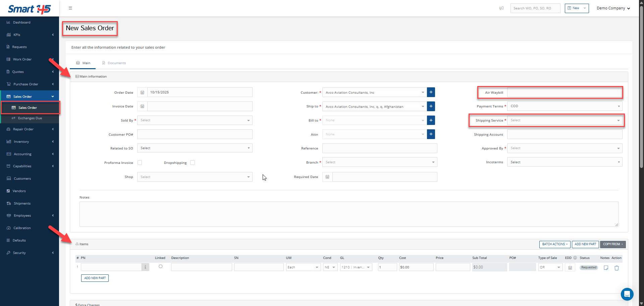Tick the Dropshipping checkbox
The width and height of the screenshot is (644, 306).
pyautogui.click(x=193, y=163)
